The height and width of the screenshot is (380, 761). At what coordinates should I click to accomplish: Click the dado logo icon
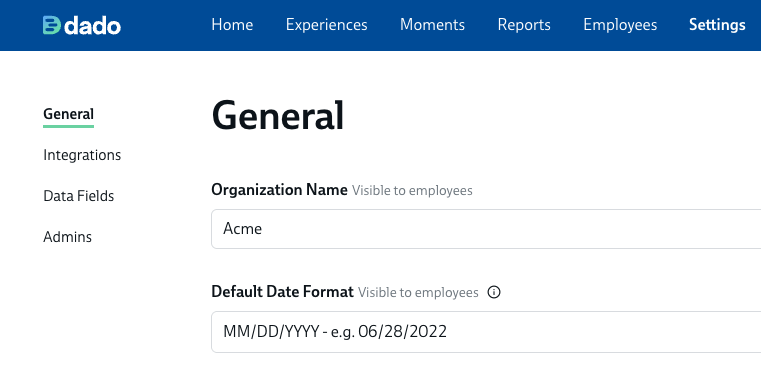(51, 25)
